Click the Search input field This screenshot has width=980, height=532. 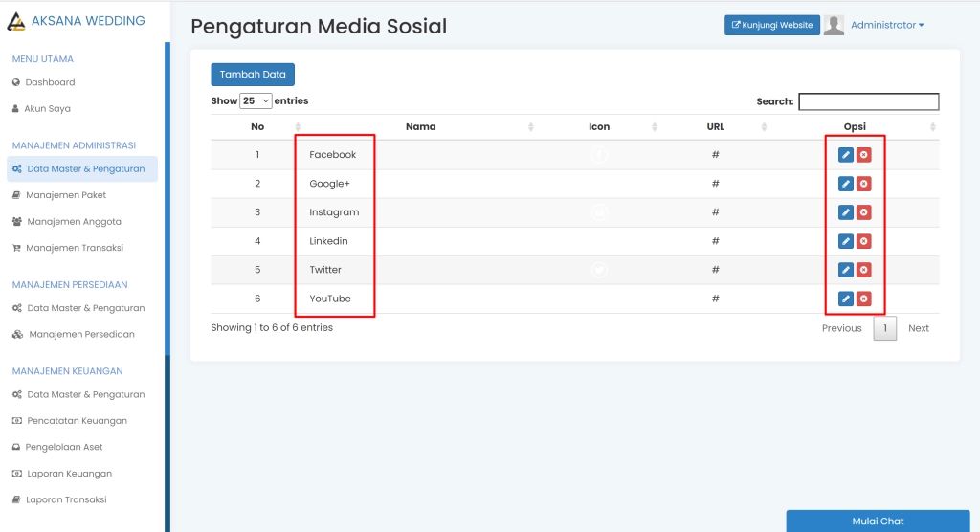coord(868,101)
